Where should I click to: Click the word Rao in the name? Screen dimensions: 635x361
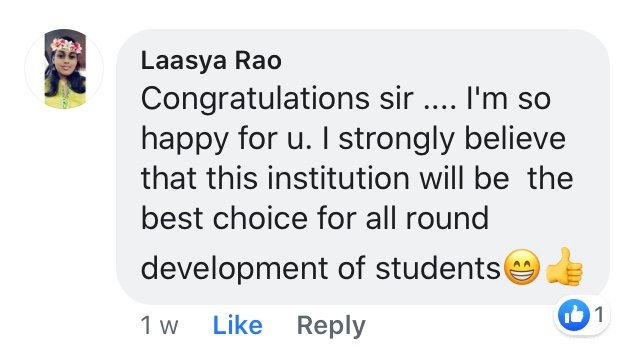258,60
